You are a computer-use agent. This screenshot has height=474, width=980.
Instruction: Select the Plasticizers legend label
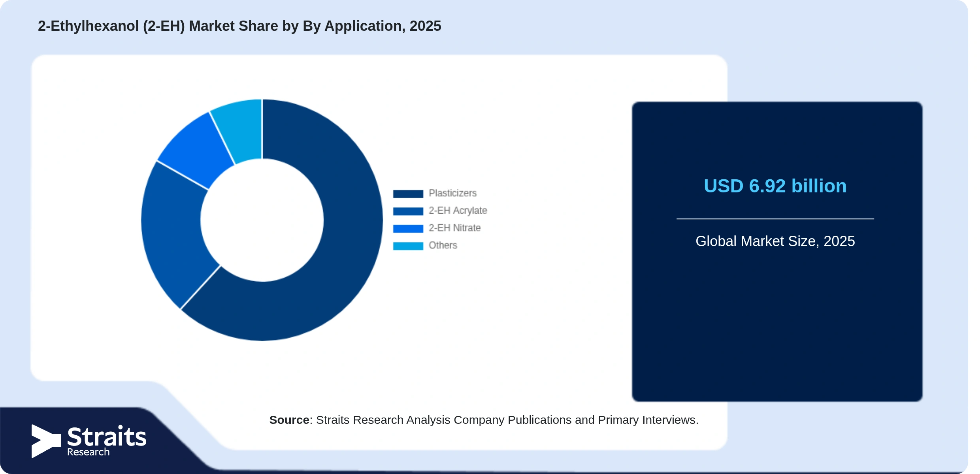tap(452, 193)
